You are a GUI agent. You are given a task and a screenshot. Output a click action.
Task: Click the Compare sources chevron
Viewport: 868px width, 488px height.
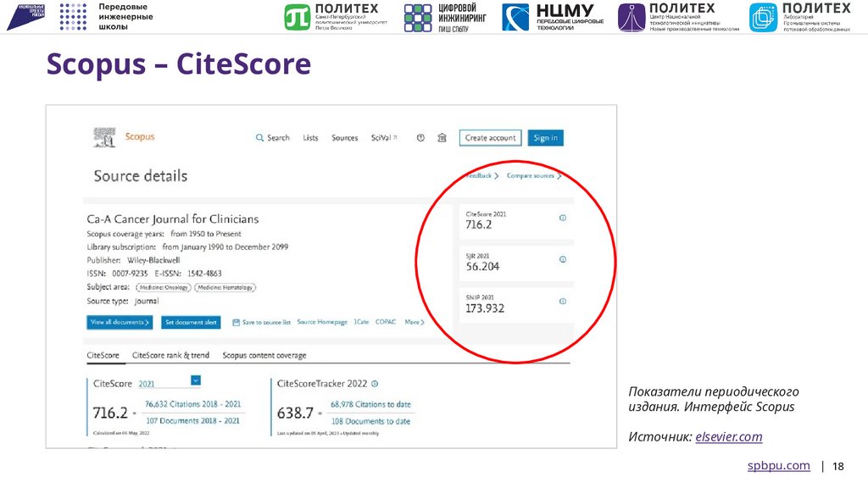click(559, 175)
